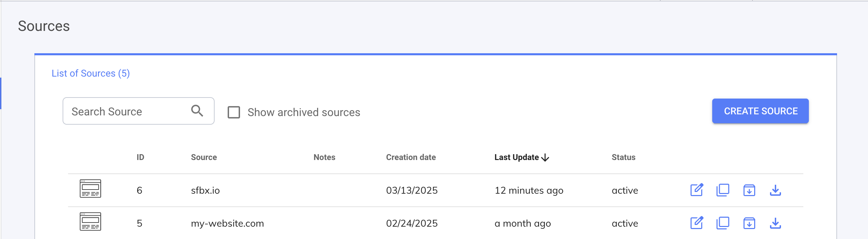Download the my-website.com source
Viewport: 868px width, 239px height.
pos(775,223)
